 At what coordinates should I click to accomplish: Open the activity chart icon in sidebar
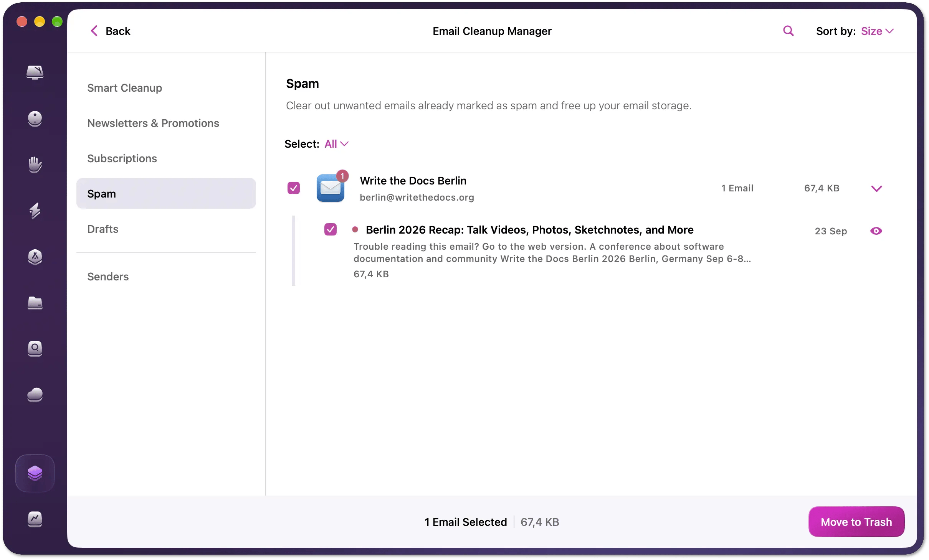35,519
